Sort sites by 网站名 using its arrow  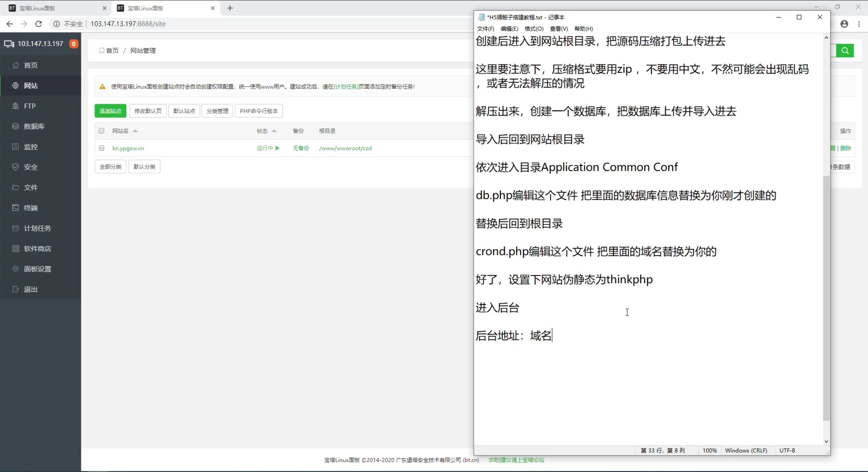tap(136, 131)
